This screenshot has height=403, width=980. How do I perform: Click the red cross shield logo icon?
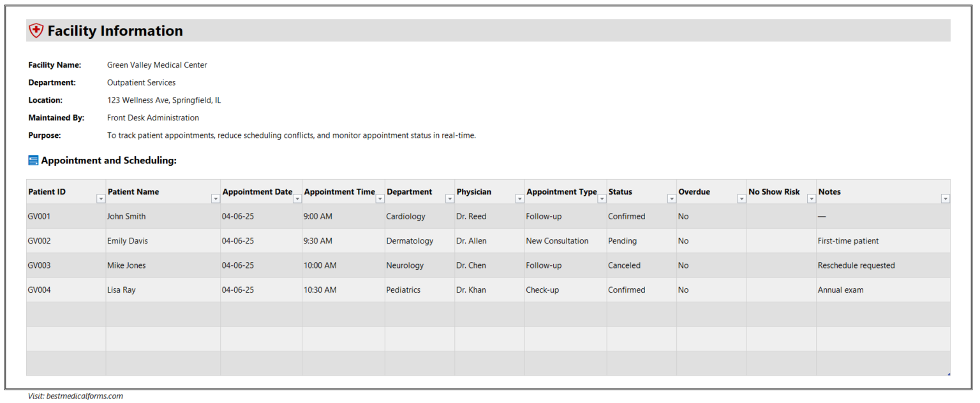click(x=36, y=30)
